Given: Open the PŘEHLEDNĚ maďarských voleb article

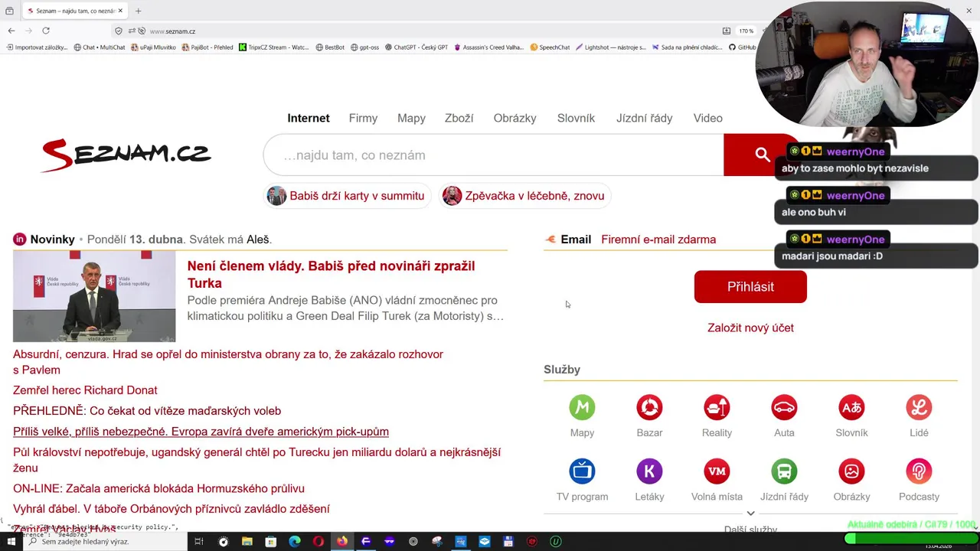Looking at the screenshot, I should pos(147,411).
